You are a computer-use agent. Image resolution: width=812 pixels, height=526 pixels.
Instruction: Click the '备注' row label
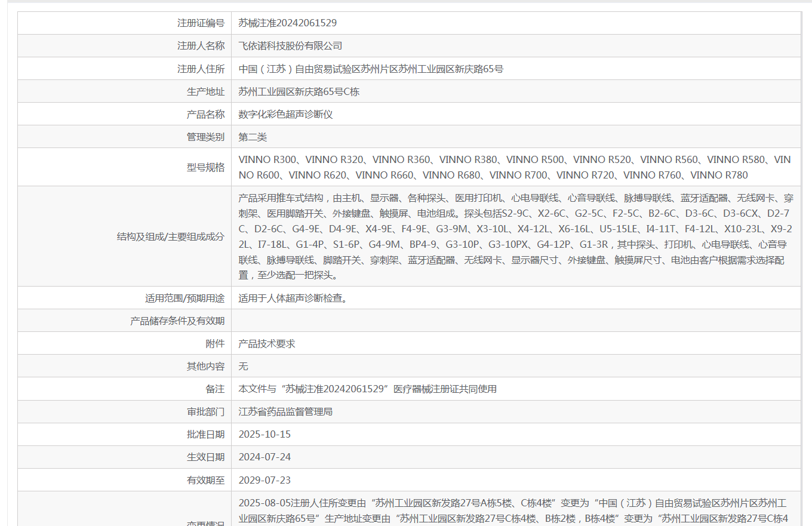click(215, 389)
